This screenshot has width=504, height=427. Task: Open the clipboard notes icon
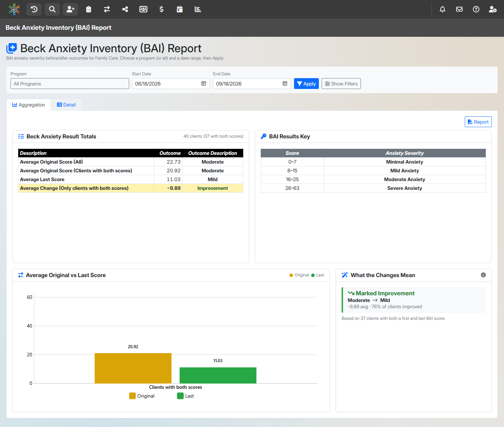tap(89, 9)
